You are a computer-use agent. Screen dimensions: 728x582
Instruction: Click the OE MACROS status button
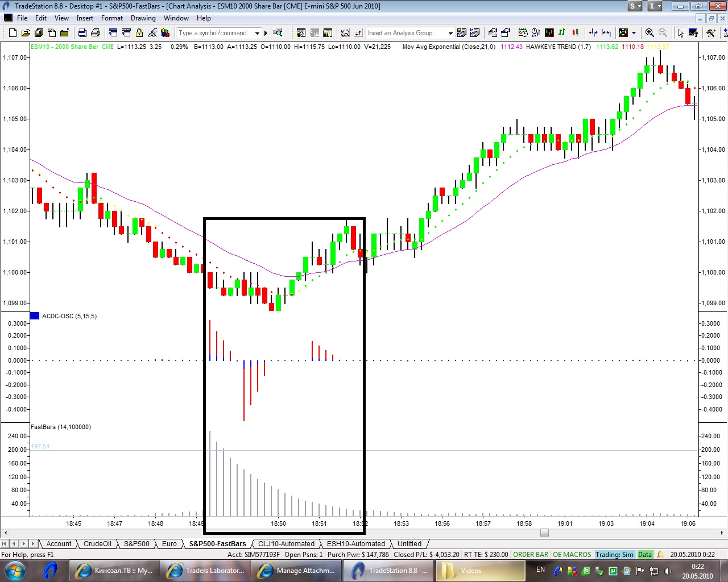pyautogui.click(x=572, y=555)
